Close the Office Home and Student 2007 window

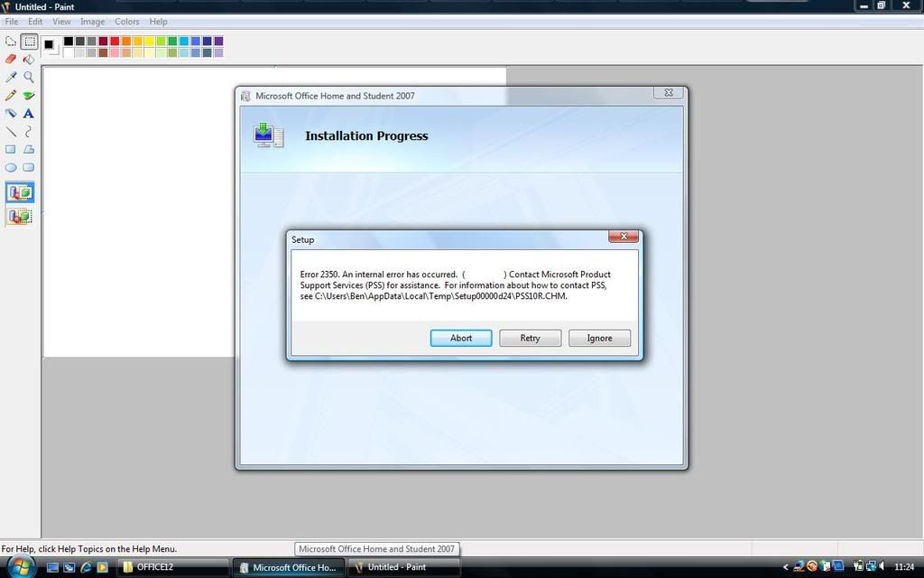[669, 93]
